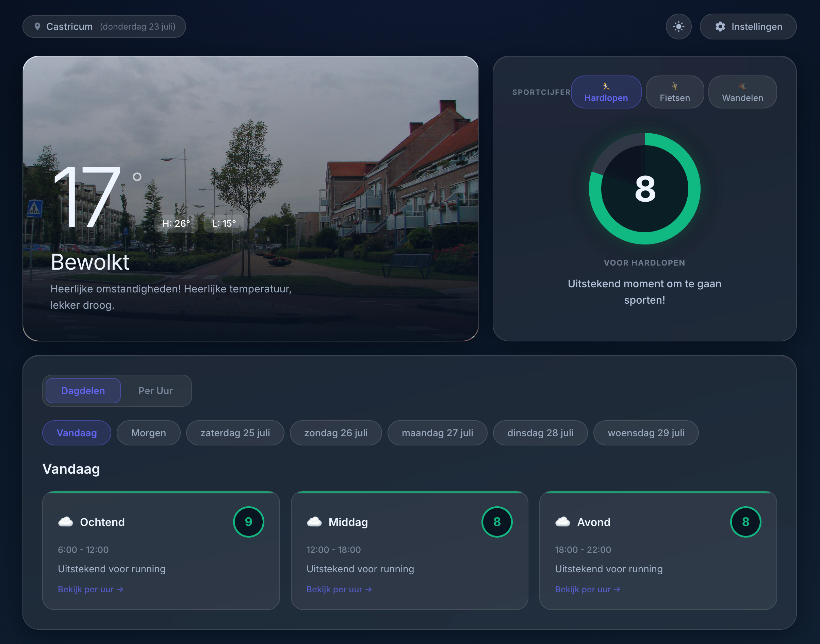Click the cloud icon on Ochtend card
820x644 pixels.
pyautogui.click(x=66, y=522)
